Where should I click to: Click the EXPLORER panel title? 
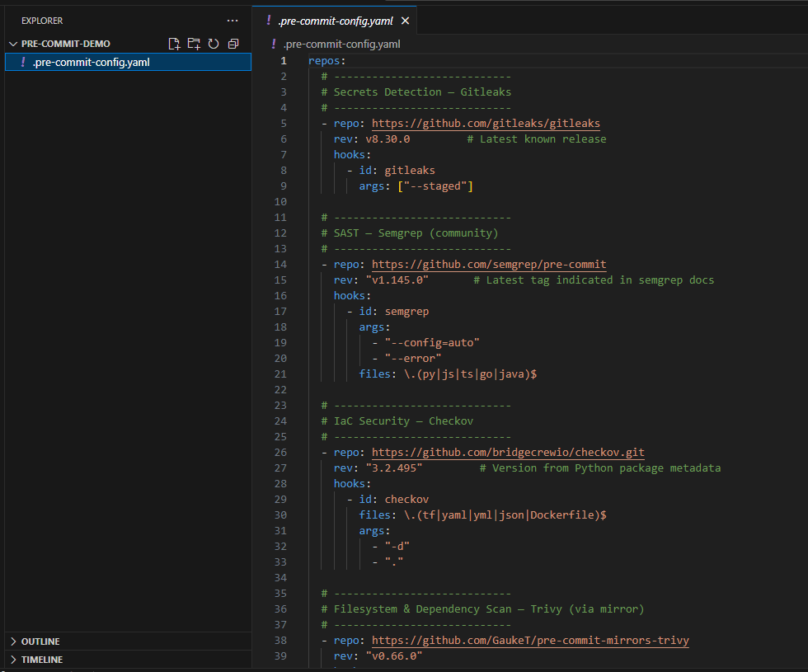point(42,21)
